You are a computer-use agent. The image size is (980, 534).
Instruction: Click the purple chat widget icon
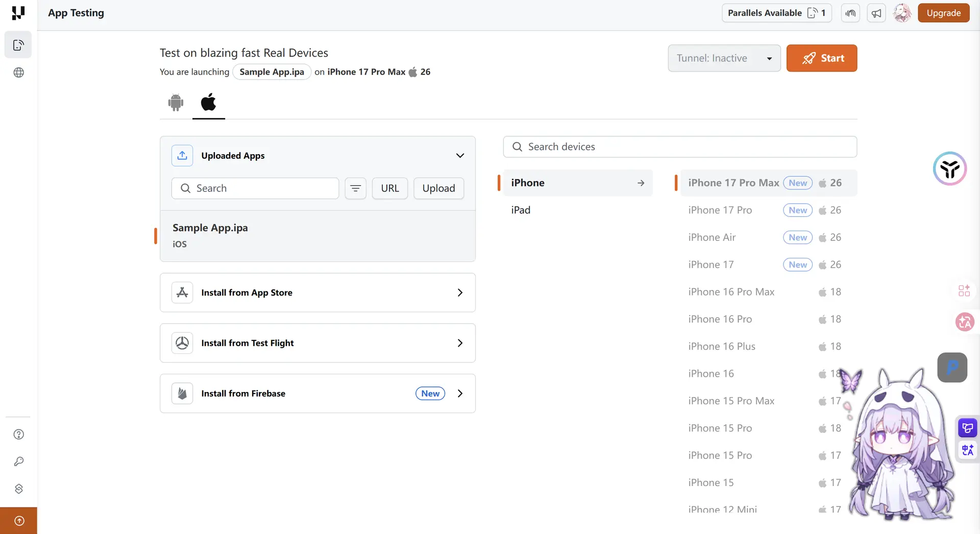click(x=968, y=428)
